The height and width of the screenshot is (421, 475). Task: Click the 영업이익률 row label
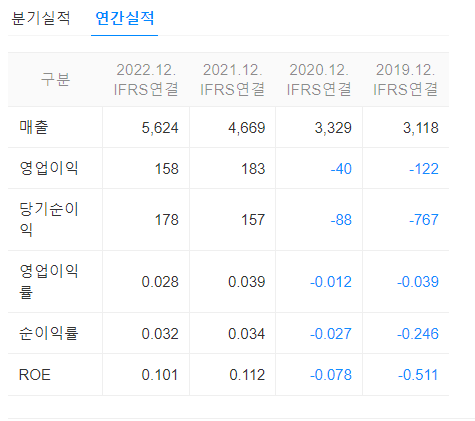coord(49,282)
